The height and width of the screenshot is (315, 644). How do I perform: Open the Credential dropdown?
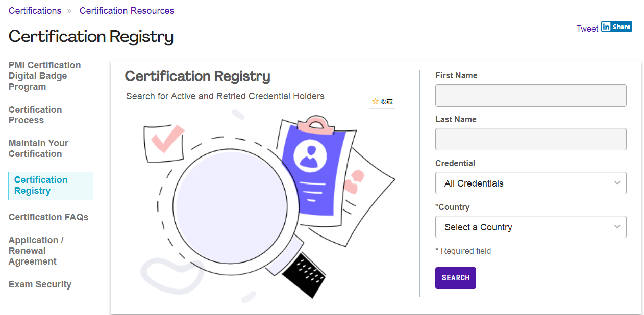click(x=530, y=183)
